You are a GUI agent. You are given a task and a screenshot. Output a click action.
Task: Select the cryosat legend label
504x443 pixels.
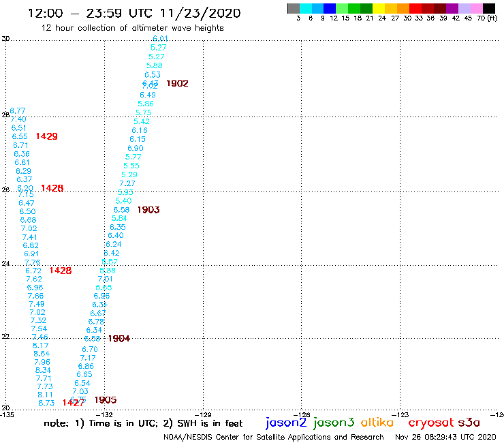point(430,423)
